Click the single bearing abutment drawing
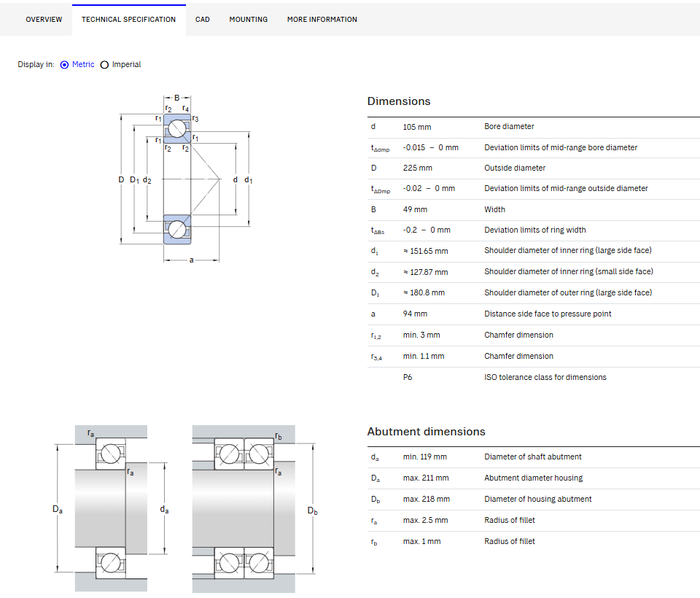Viewport: 700px width, 598px height. 111,508
